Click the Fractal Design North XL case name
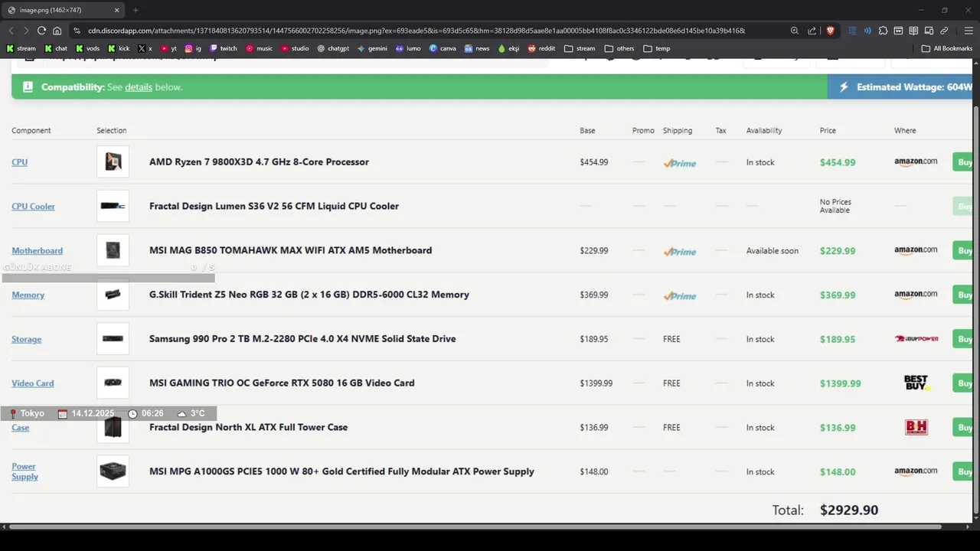Image resolution: width=980 pixels, height=551 pixels. tap(248, 427)
